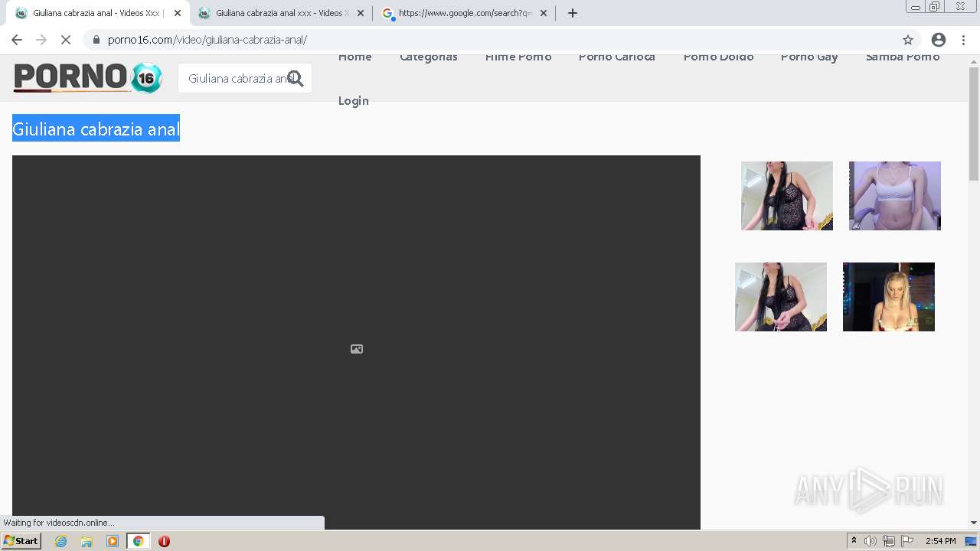Viewport: 980px width, 551px height.
Task: Click the network tray icon
Action: (x=889, y=541)
